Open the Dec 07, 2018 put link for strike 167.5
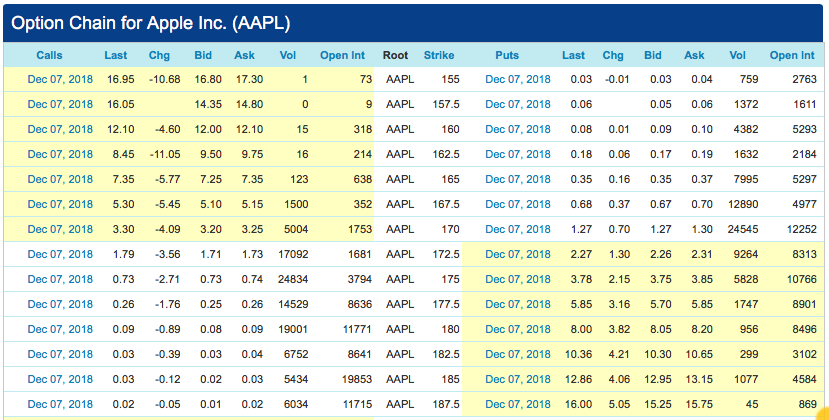 [x=518, y=204]
